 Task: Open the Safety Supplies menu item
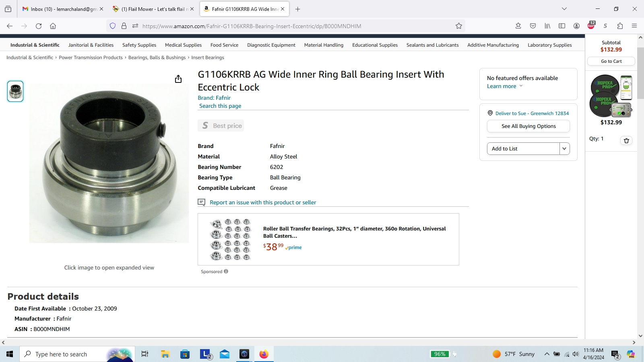(x=139, y=45)
